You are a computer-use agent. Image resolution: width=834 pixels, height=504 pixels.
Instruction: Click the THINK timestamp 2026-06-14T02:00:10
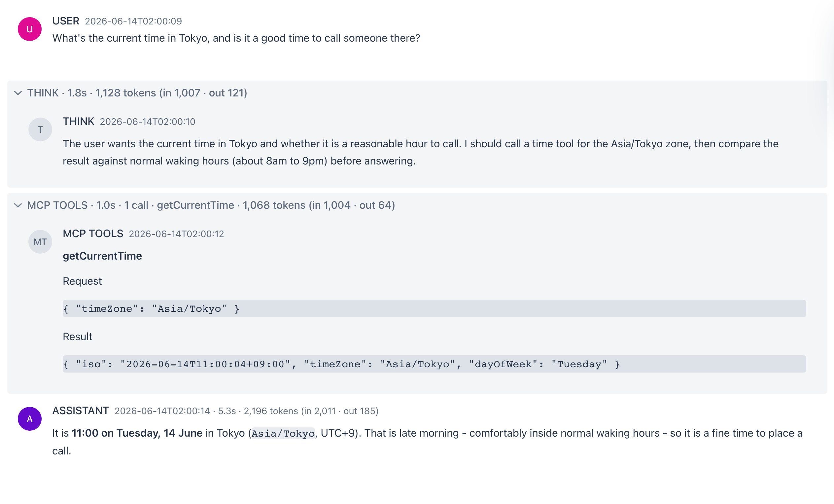pos(148,122)
